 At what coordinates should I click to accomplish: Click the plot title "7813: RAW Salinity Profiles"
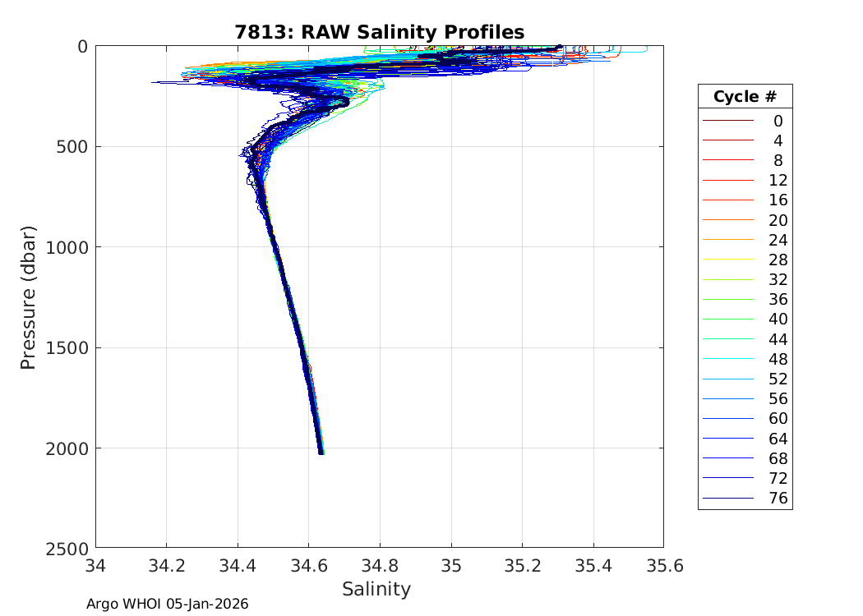pyautogui.click(x=379, y=32)
